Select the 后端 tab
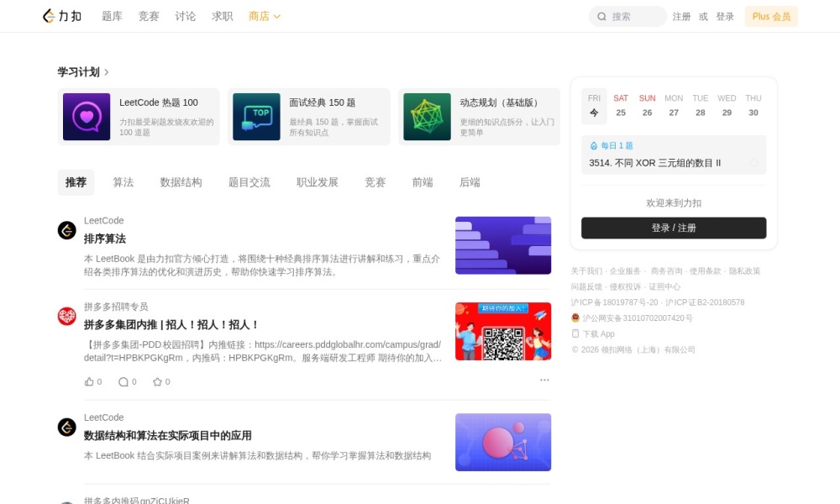This screenshot has height=504, width=840. click(470, 182)
